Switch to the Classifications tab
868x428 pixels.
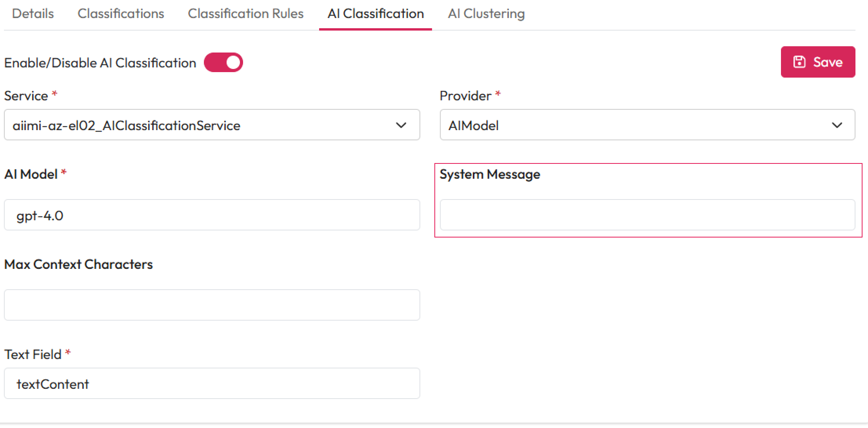[121, 14]
